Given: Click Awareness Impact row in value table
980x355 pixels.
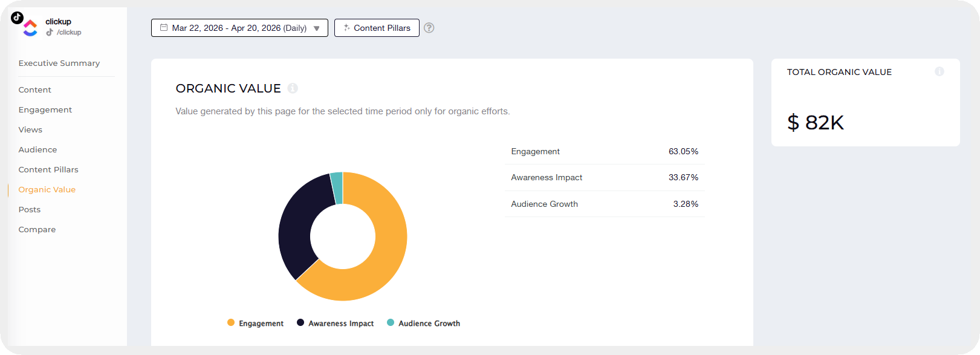Looking at the screenshot, I should pyautogui.click(x=605, y=177).
